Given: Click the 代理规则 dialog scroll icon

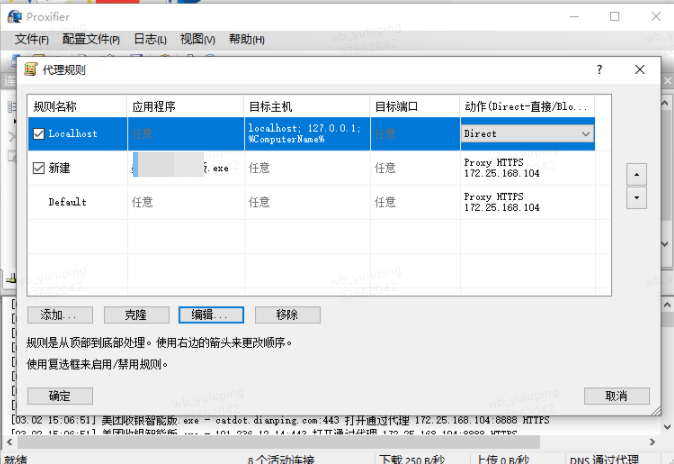Looking at the screenshot, I should [31, 69].
